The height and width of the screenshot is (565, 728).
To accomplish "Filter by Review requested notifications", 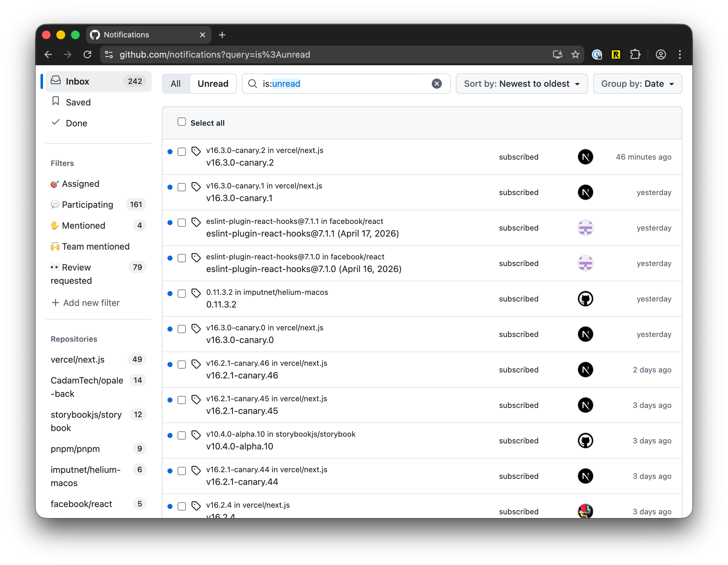I will coord(98,274).
